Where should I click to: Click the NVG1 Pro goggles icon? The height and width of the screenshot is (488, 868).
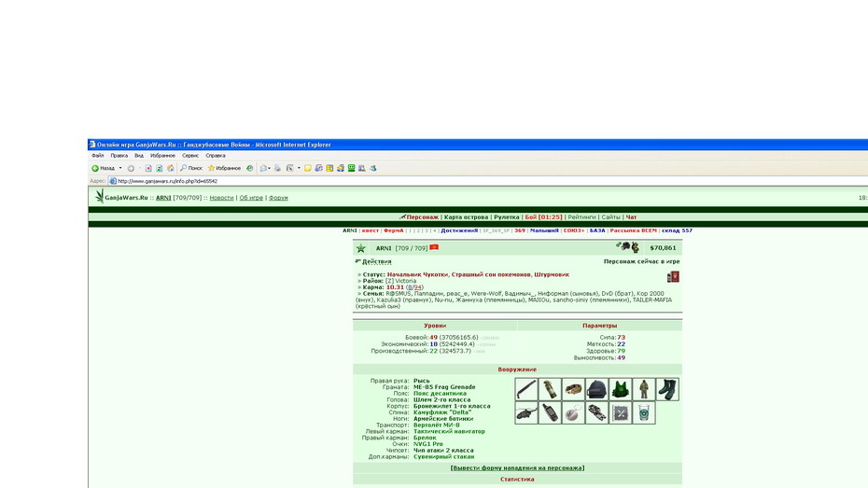tap(596, 412)
